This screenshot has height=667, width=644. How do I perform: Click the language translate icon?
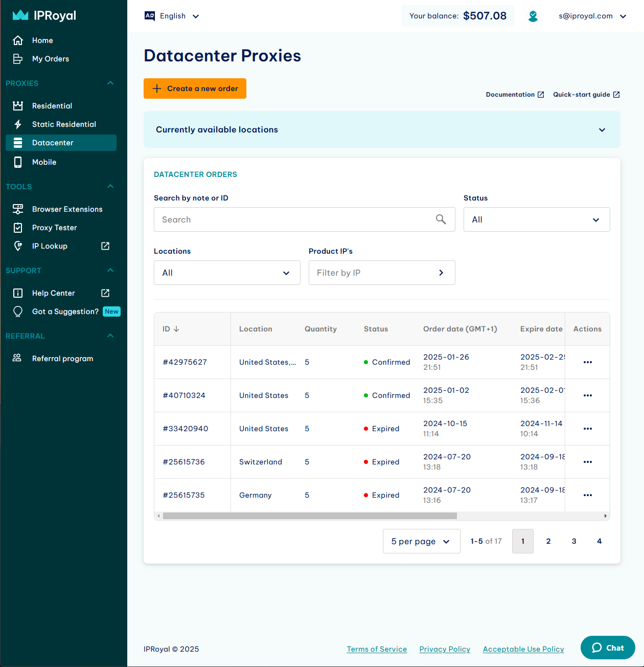pyautogui.click(x=150, y=16)
